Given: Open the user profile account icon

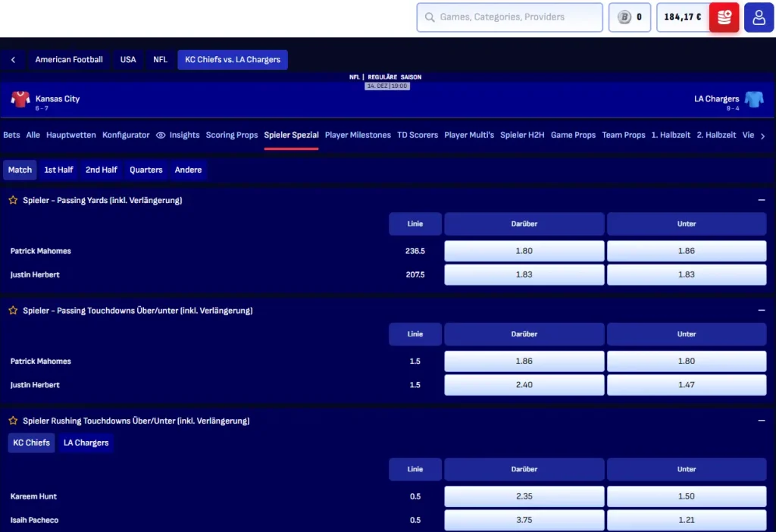Looking at the screenshot, I should [x=759, y=17].
